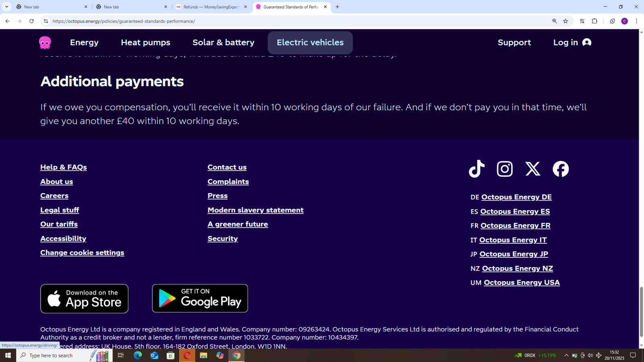Viewport: 644px width, 362px height.
Task: Download on the App Store badge
Action: (85, 299)
